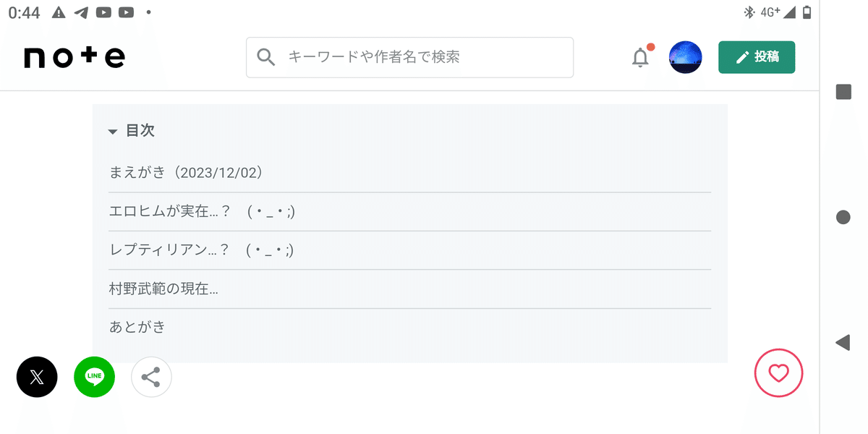Open the share options icon
This screenshot has height=434, width=868.
pyautogui.click(x=151, y=377)
